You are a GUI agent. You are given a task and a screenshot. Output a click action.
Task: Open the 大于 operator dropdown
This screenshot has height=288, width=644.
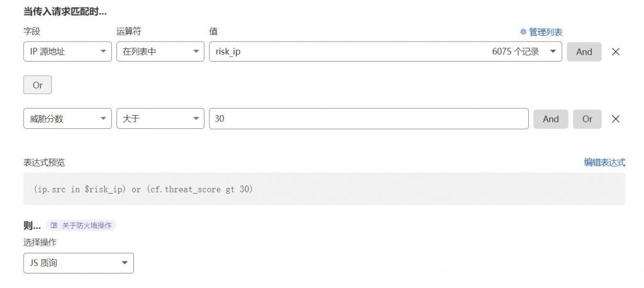[160, 119]
